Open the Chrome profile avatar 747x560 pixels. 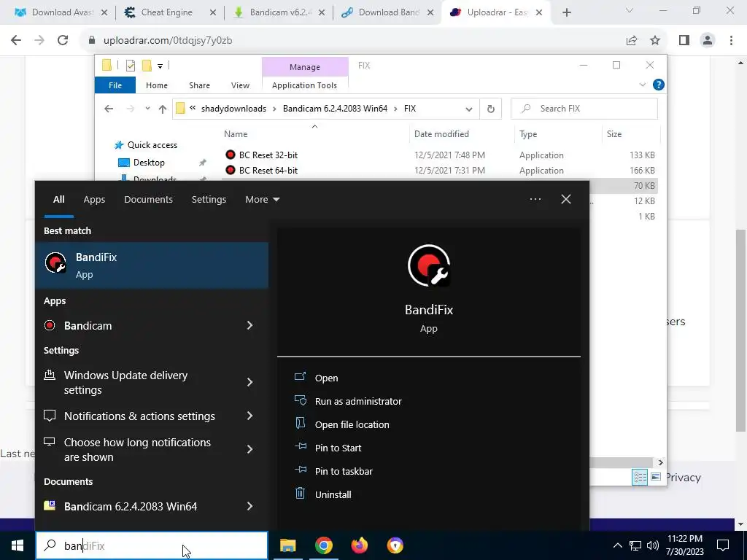click(708, 41)
